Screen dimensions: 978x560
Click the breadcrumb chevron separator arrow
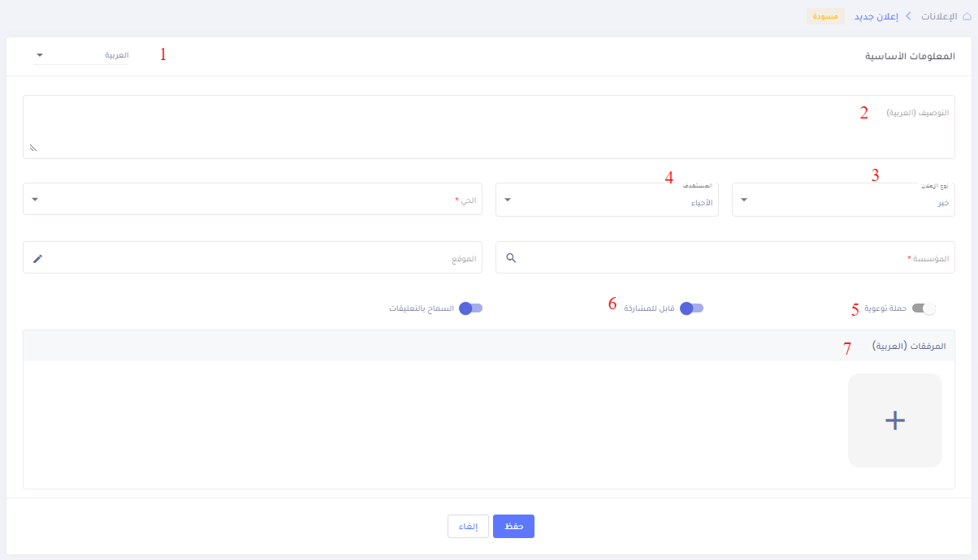909,16
